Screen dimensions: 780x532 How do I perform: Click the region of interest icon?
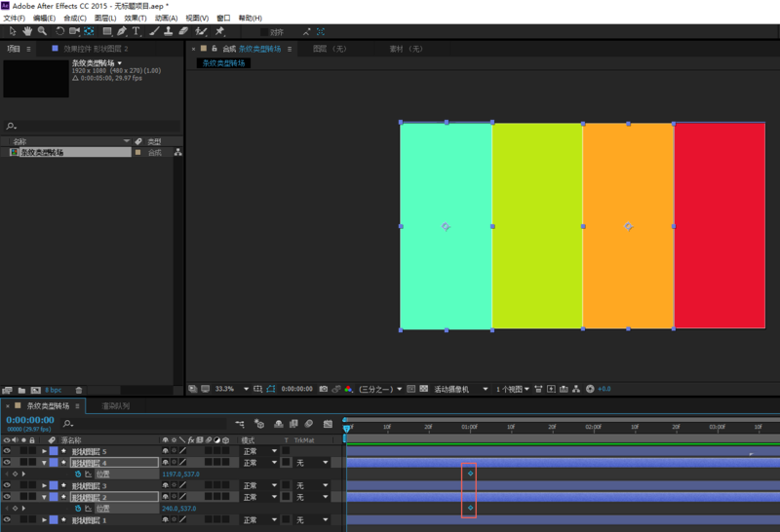(x=410, y=389)
